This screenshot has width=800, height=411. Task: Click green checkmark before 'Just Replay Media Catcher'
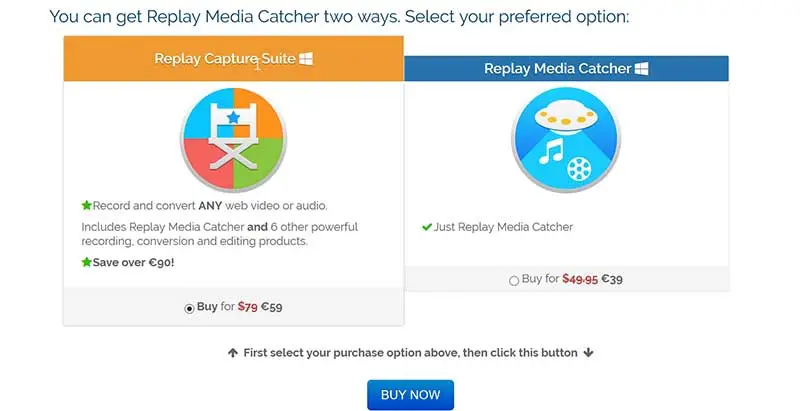point(426,227)
